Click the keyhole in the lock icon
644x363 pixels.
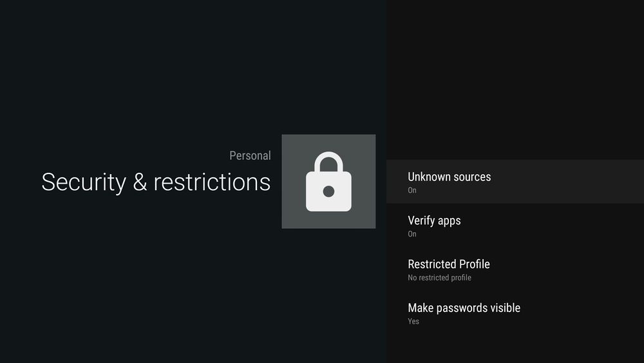coord(328,191)
